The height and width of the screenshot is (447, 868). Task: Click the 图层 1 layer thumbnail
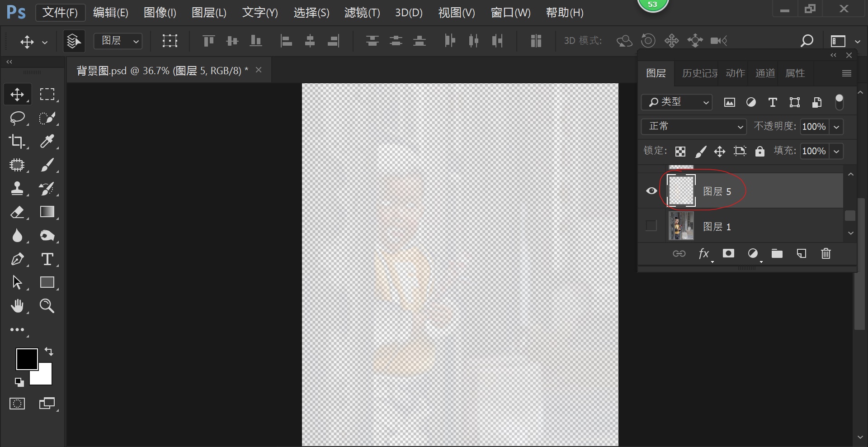pyautogui.click(x=681, y=226)
